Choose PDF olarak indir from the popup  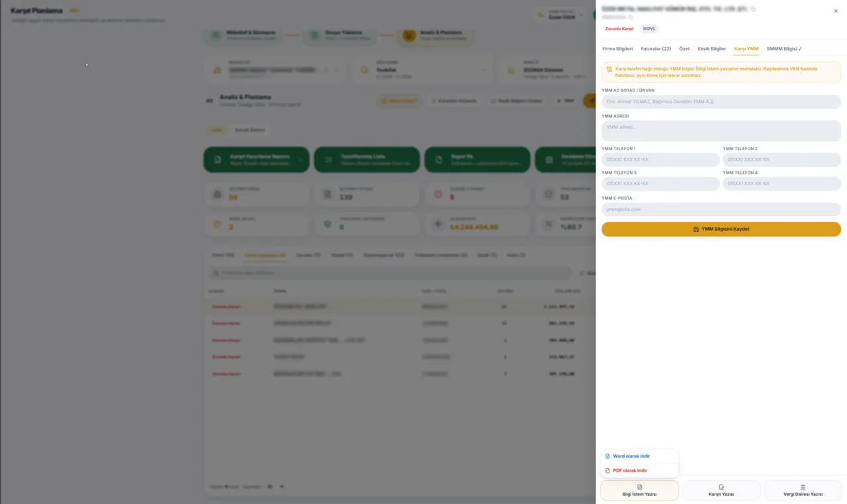pos(639,471)
